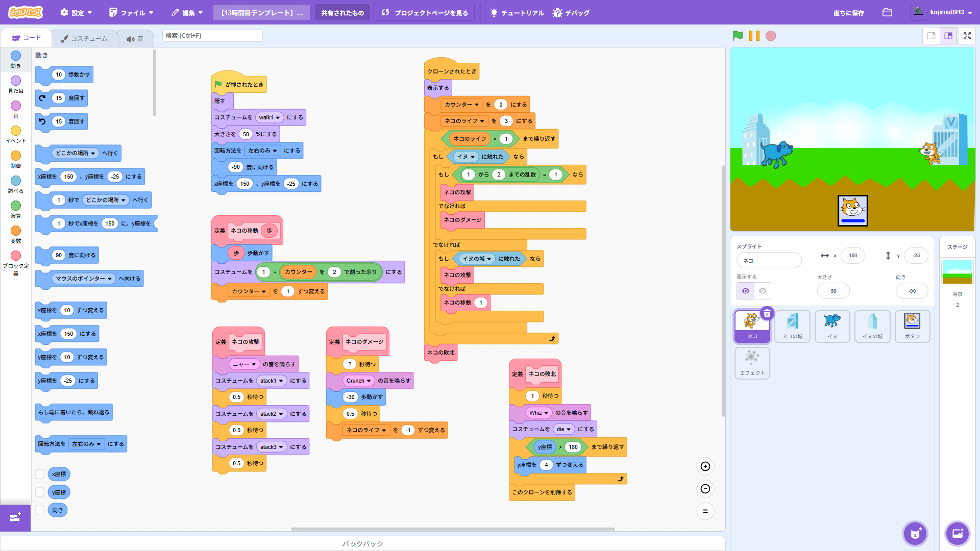Hide the sprite using the crossed-eye toggle
Image resolution: width=980 pixels, height=551 pixels.
[762, 291]
